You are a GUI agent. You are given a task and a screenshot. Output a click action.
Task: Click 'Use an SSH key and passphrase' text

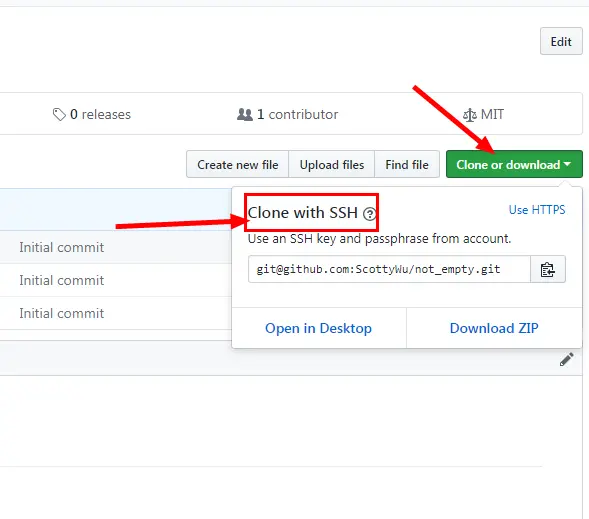point(379,238)
